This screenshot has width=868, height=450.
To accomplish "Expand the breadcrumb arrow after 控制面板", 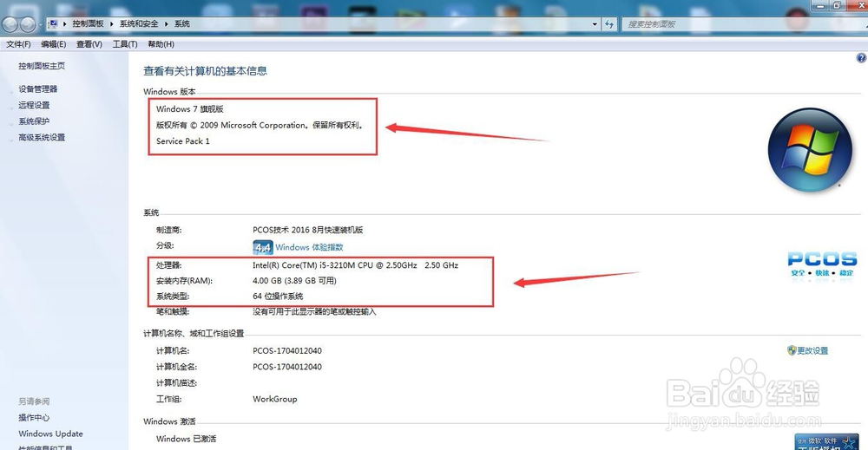I will pyautogui.click(x=111, y=23).
